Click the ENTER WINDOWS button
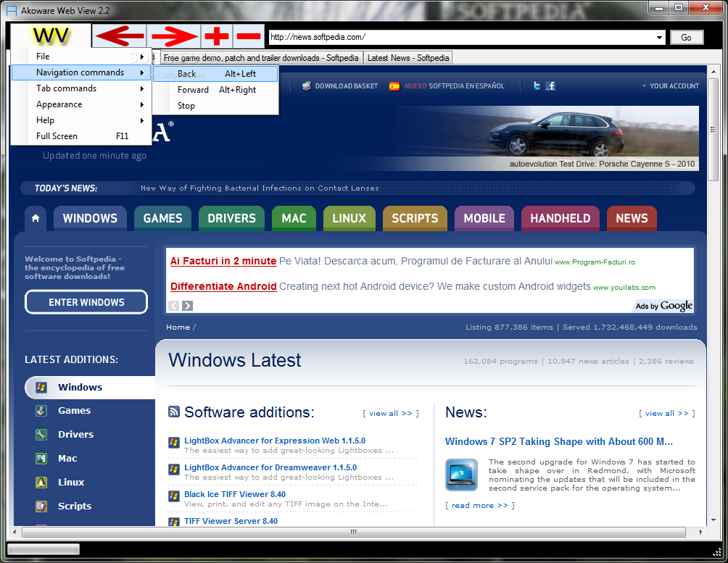Image resolution: width=728 pixels, height=563 pixels. pos(86,302)
